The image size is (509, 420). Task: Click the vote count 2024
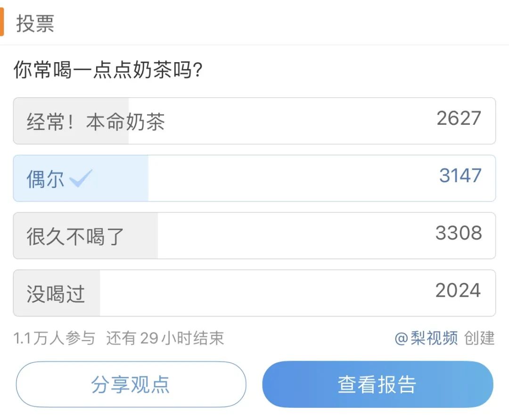[x=458, y=291]
